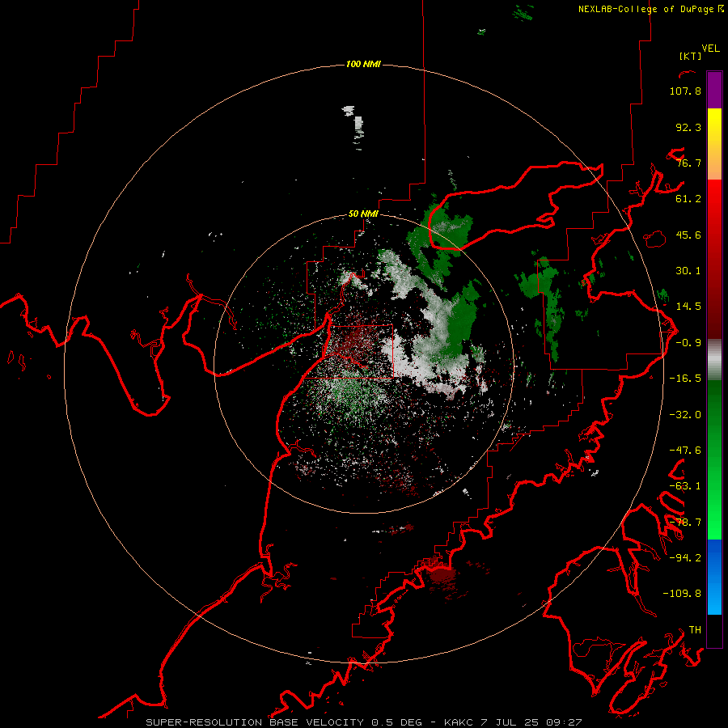Click the -78.7 legend value
The width and height of the screenshot is (728, 728).
685,523
